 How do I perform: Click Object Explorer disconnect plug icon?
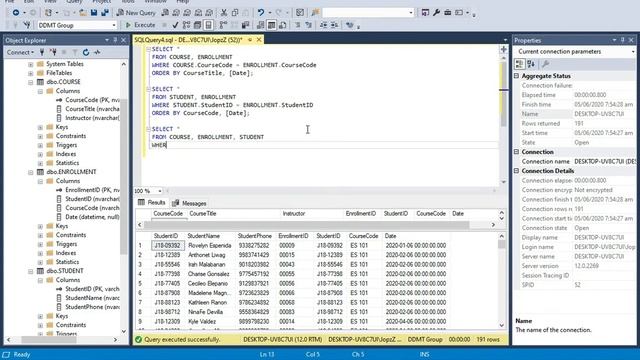53,52
